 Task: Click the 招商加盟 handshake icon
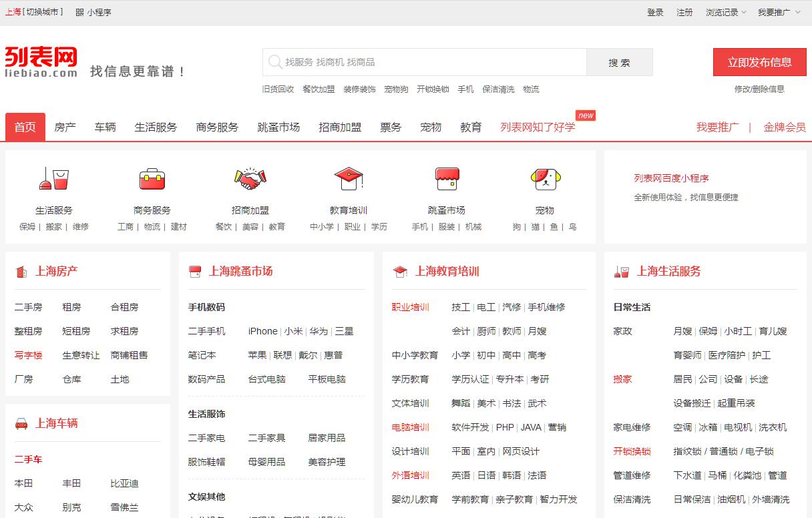coord(250,179)
